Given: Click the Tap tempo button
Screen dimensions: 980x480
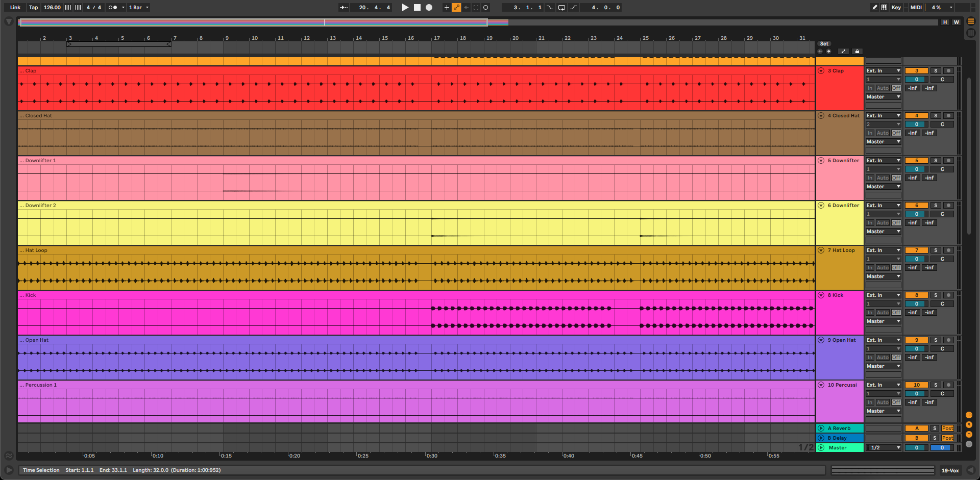Looking at the screenshot, I should [33, 8].
